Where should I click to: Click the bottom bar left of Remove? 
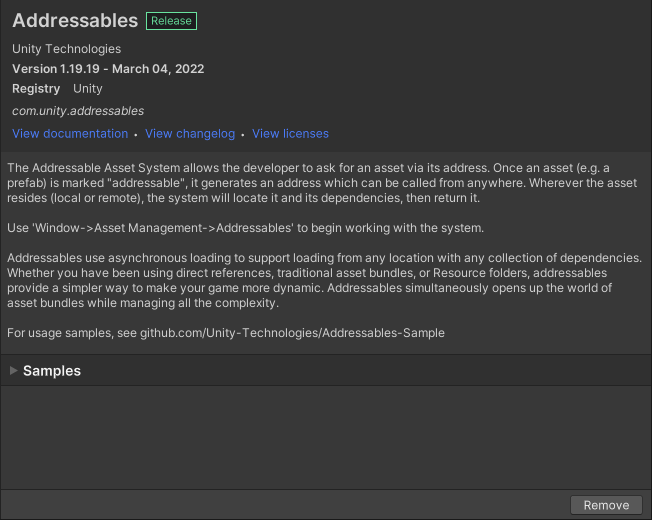(x=280, y=505)
